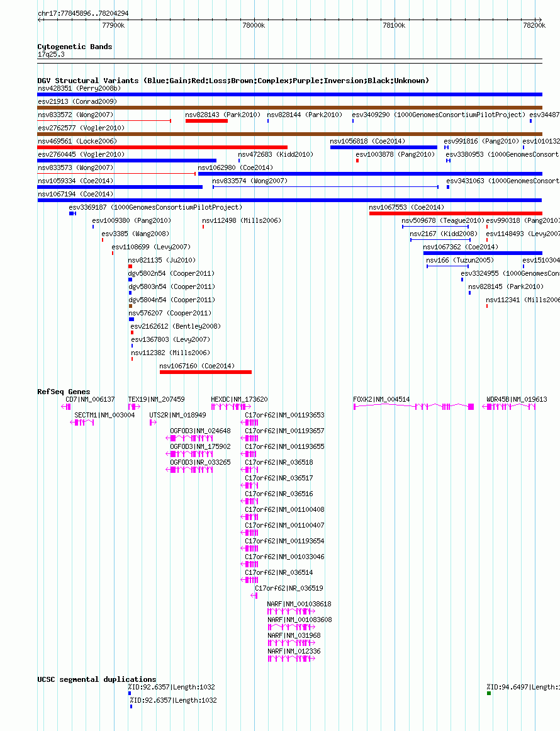Screen dimensions: 560x731
Task: Open the nsv2167 (Kidd2008) blue span
Action: point(440,240)
